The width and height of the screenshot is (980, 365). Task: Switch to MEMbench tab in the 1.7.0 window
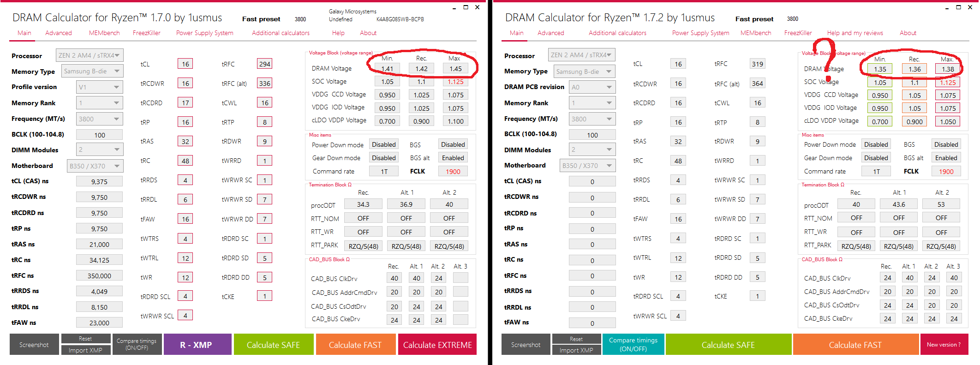(104, 33)
